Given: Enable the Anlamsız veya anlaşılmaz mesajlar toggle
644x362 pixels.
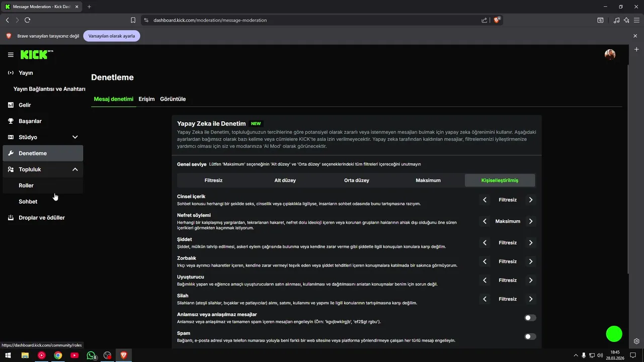Looking at the screenshot, I should tap(530, 318).
